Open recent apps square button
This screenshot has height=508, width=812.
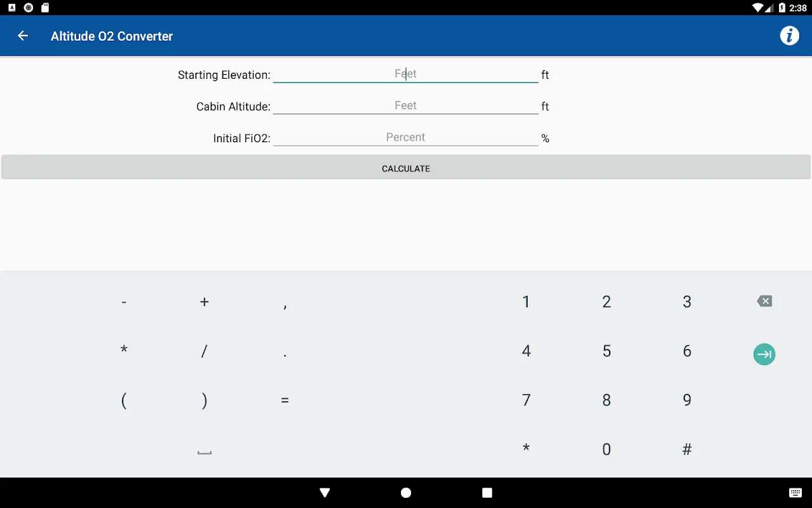point(487,493)
